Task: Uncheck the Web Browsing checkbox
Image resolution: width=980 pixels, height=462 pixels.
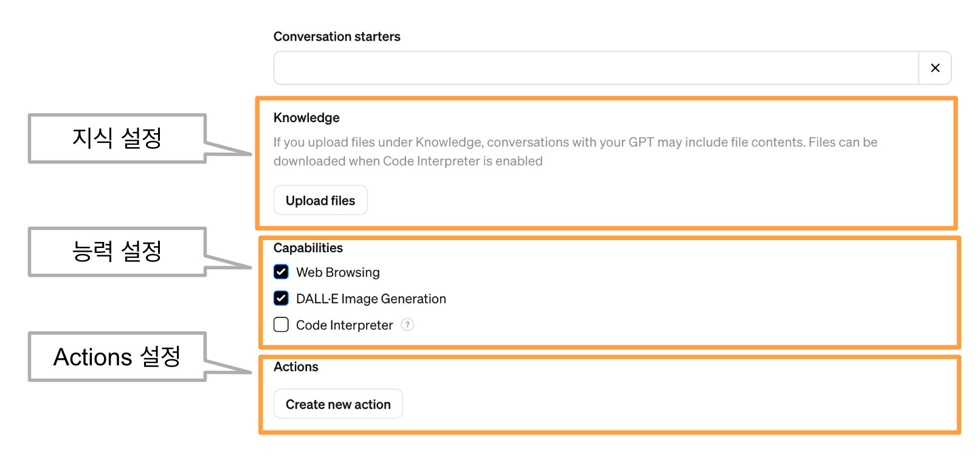Action: tap(281, 272)
